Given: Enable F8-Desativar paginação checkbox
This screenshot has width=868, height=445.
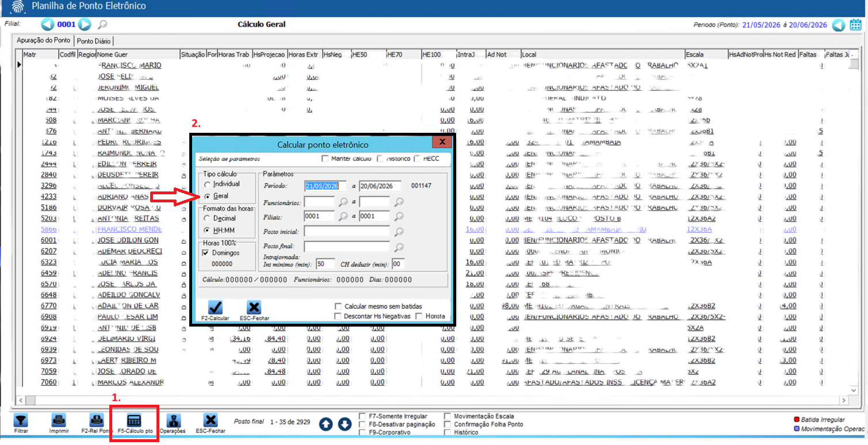Looking at the screenshot, I should 362,424.
